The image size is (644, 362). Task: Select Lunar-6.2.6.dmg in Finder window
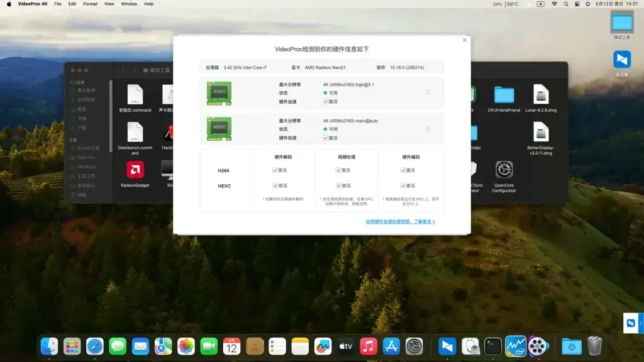tap(540, 98)
